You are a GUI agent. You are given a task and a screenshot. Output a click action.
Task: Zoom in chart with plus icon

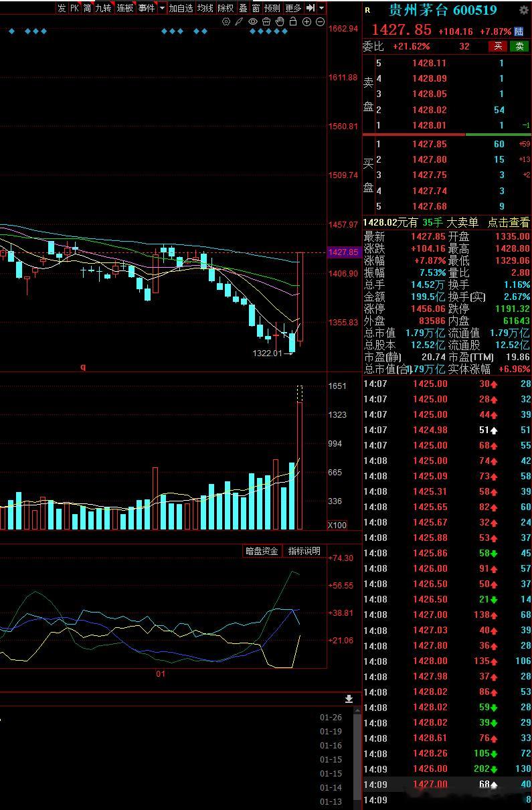(x=306, y=22)
